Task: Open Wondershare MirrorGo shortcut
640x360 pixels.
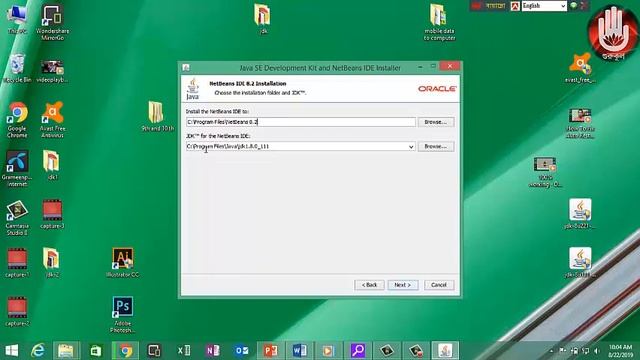Action: click(52, 22)
